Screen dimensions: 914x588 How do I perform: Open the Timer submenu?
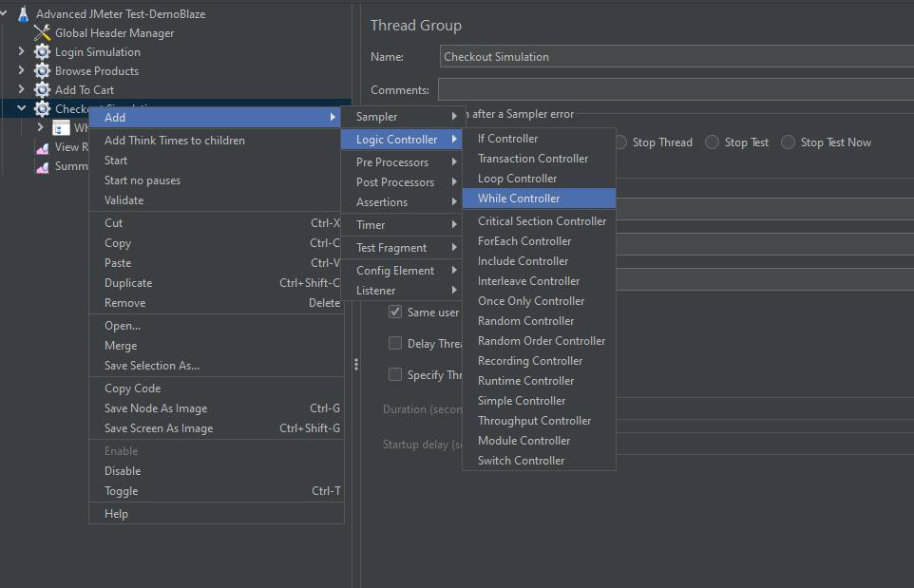point(403,225)
